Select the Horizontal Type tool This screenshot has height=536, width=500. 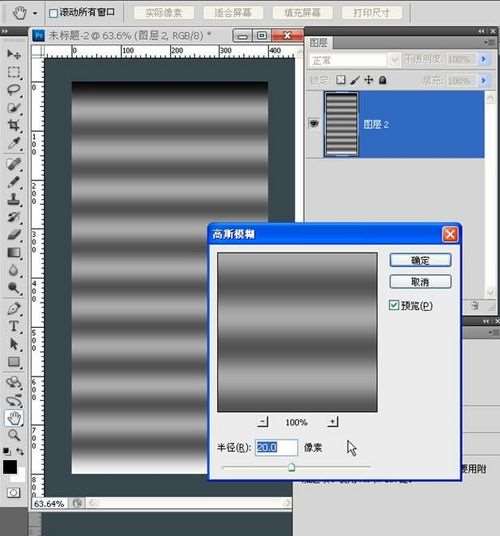pyautogui.click(x=14, y=326)
